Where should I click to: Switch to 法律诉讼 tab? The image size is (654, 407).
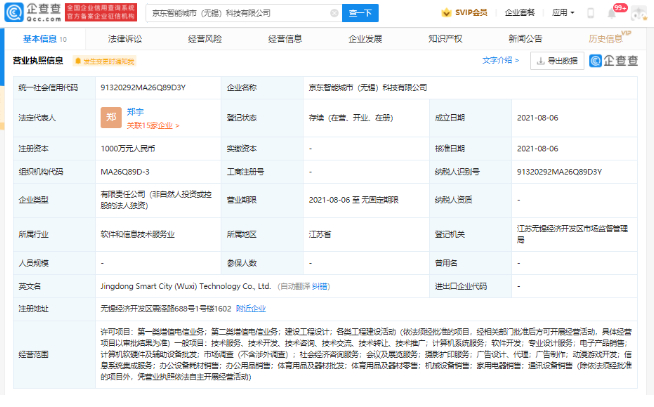pos(125,39)
